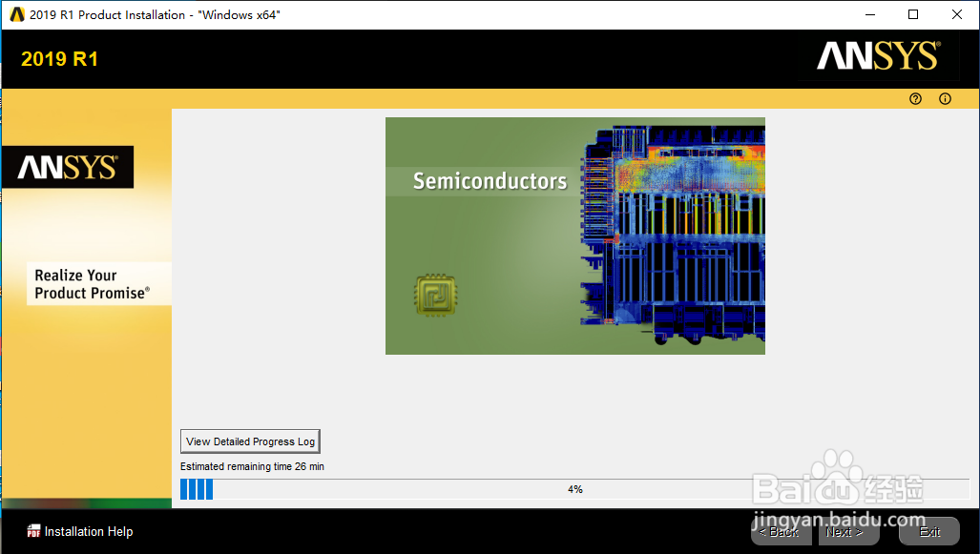Click the 'Realize Your Product Promise' slogan
Viewport: 980px width, 554px height.
coord(93,284)
